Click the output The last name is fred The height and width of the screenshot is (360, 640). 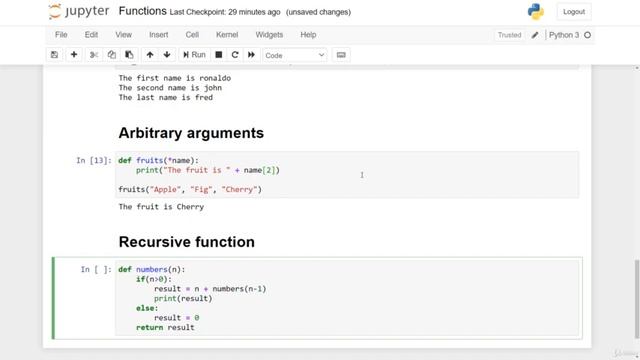166,98
